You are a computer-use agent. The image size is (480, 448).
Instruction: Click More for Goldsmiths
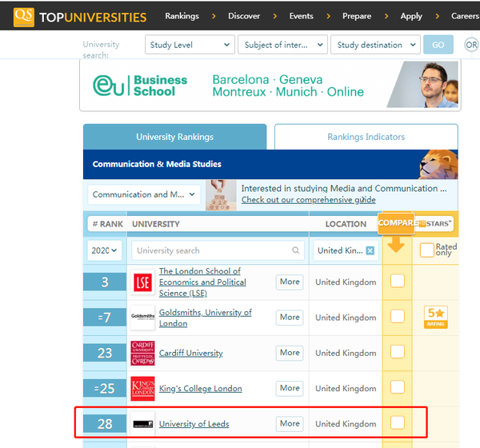click(x=290, y=318)
